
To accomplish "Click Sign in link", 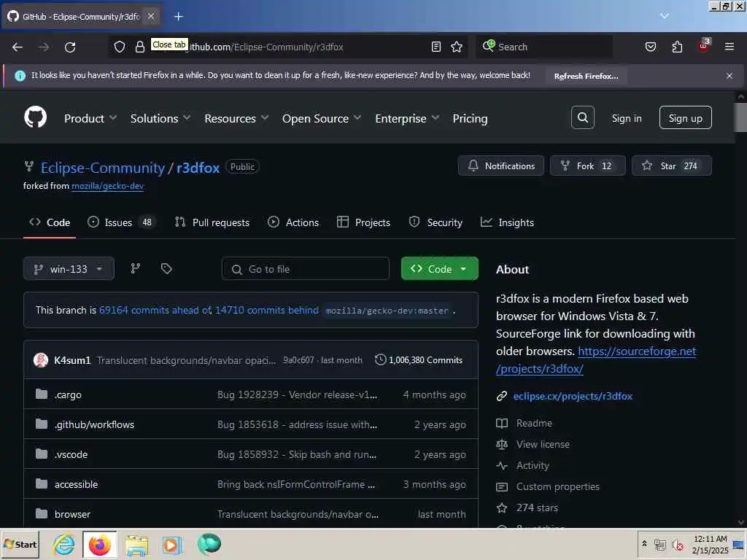I will [627, 118].
